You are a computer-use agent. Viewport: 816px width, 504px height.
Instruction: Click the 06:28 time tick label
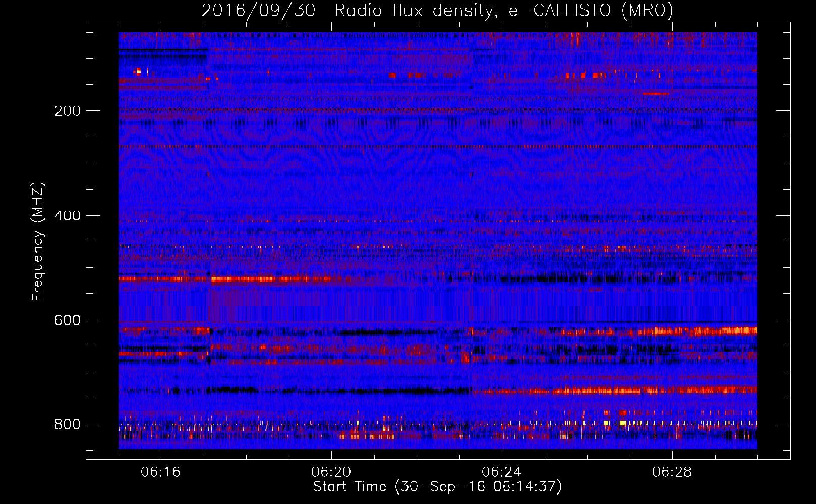tap(672, 472)
